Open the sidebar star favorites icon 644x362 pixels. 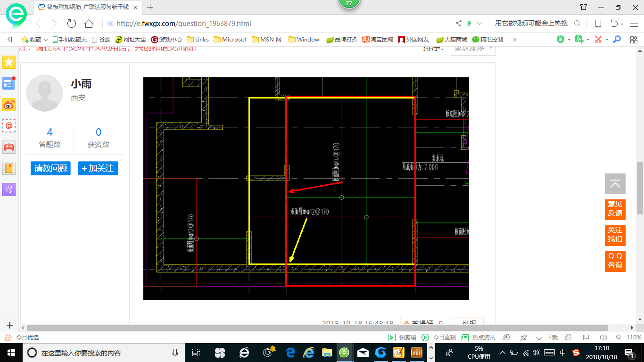click(9, 62)
